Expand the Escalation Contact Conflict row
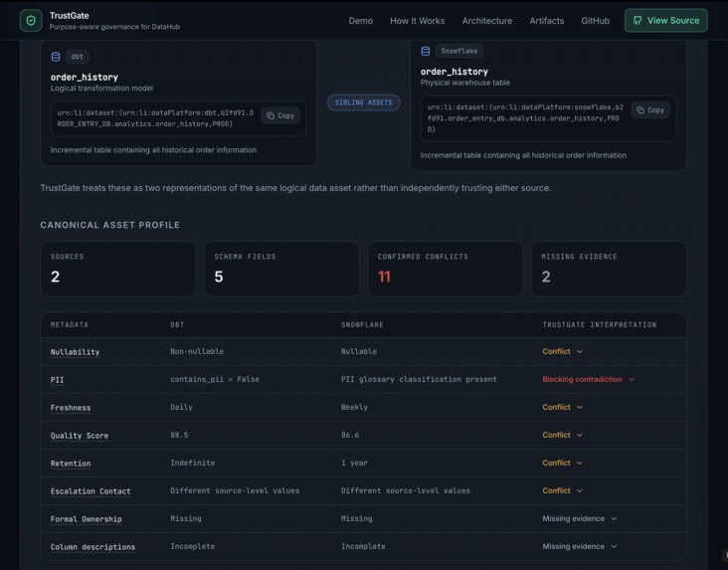This screenshot has height=570, width=728. pyautogui.click(x=562, y=491)
